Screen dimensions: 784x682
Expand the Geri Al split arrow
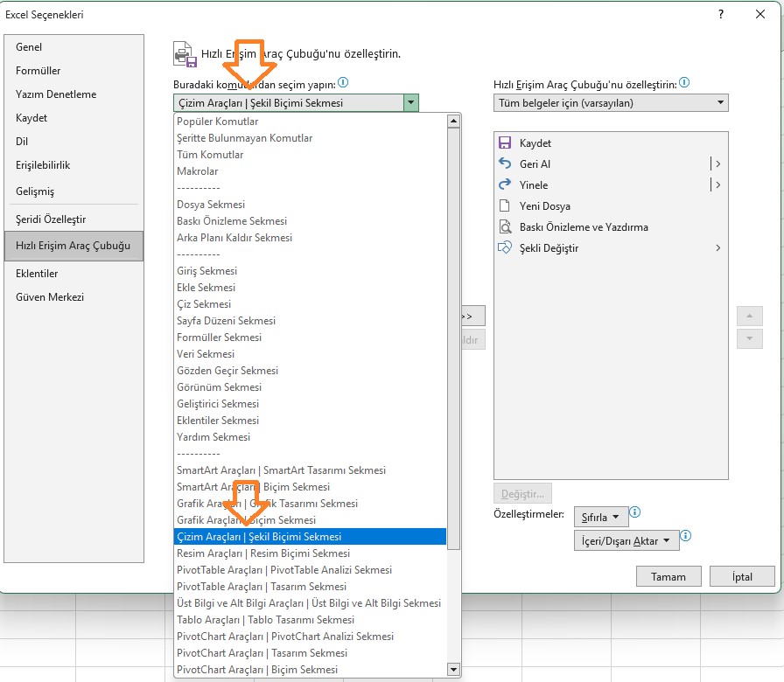click(718, 164)
